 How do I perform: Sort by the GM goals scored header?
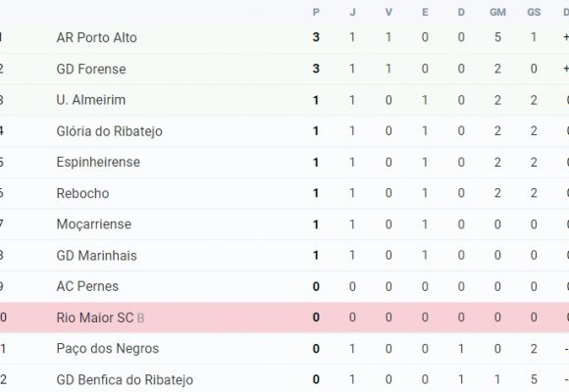(x=497, y=13)
